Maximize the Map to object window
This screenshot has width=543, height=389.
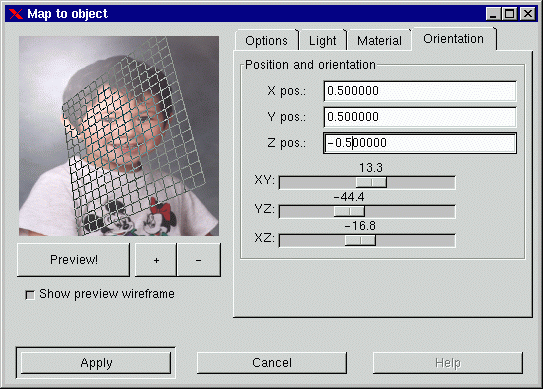(509, 14)
